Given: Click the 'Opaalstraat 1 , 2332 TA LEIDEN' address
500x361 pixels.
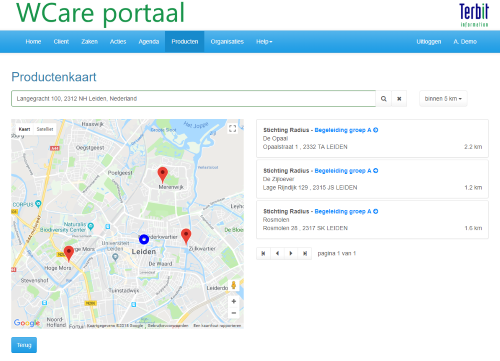Looking at the screenshot, I should click(305, 147).
